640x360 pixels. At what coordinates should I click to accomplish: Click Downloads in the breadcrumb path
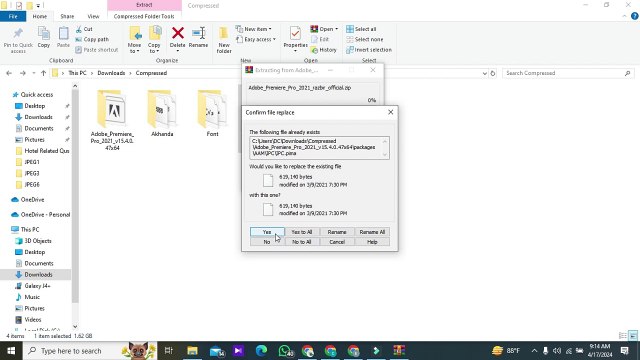pyautogui.click(x=111, y=73)
